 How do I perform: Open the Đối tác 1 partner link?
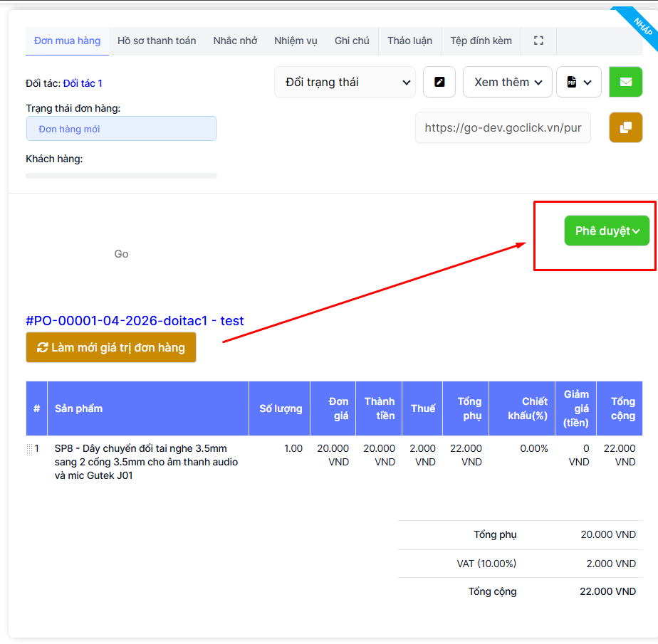click(83, 83)
